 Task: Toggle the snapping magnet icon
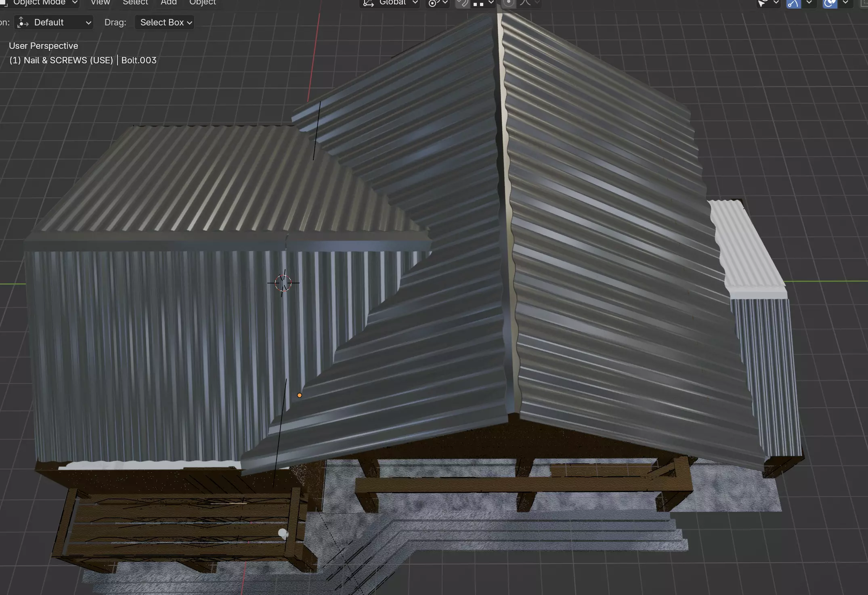(462, 3)
